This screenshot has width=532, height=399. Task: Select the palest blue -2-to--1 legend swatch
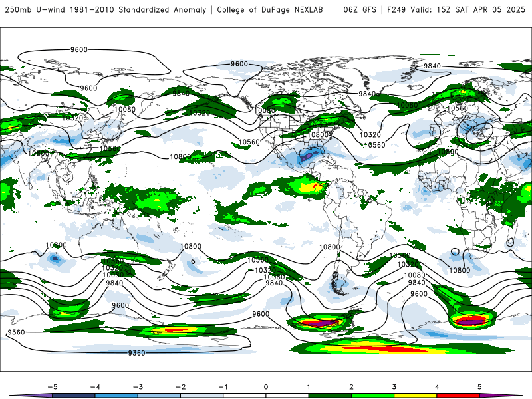(x=202, y=396)
